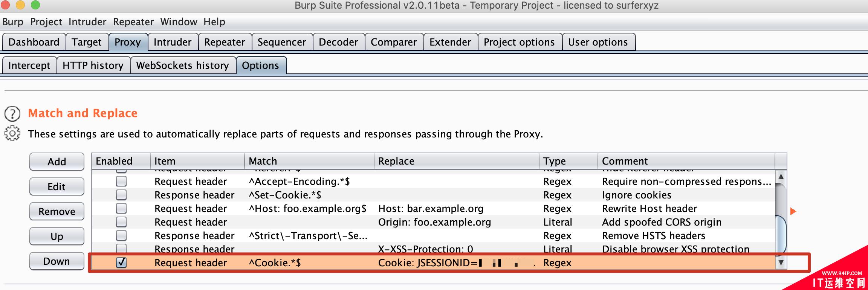Open the Window menu
Image resolution: width=868 pixels, height=290 pixels.
pos(179,22)
